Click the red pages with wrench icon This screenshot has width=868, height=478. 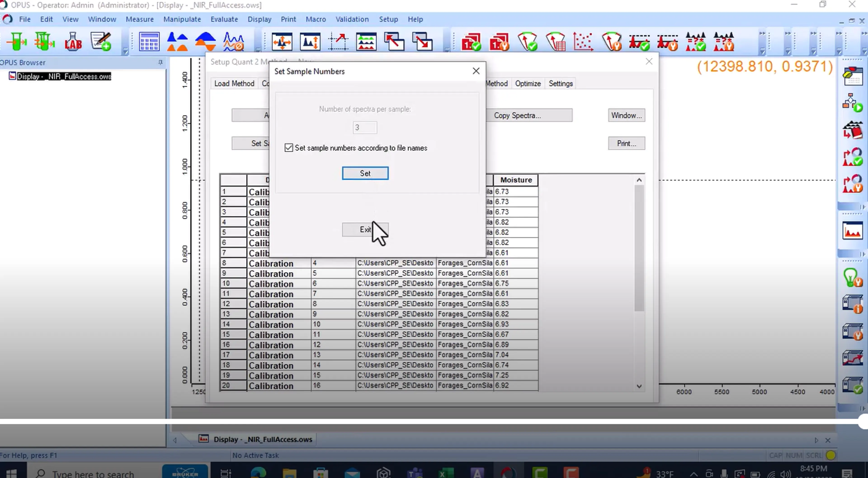(x=499, y=42)
